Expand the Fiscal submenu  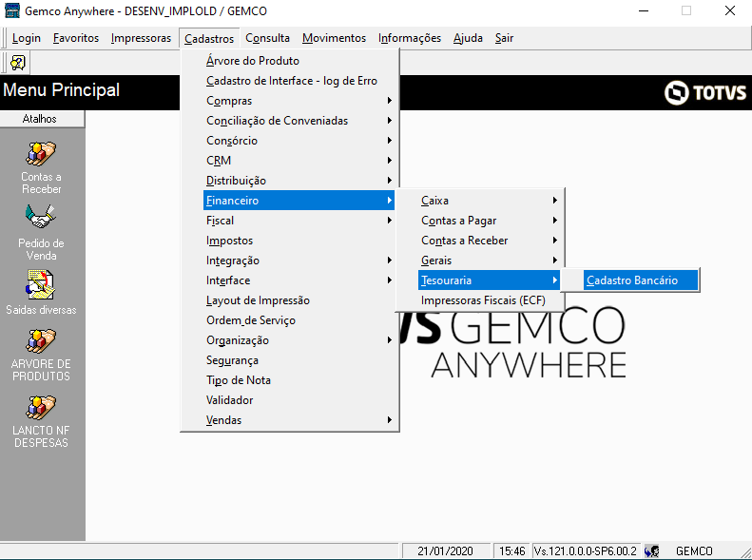[299, 221]
